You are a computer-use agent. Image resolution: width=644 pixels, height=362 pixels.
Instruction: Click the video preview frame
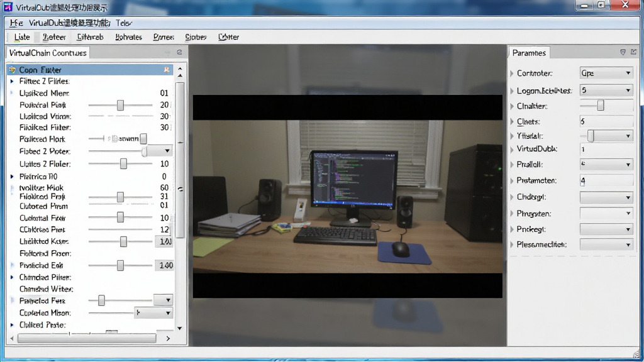(347, 196)
